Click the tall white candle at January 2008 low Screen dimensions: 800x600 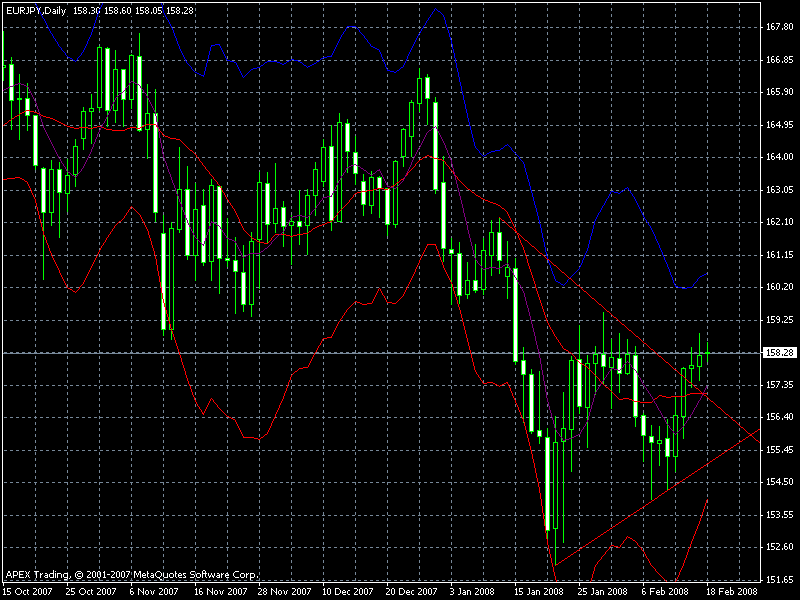click(x=548, y=482)
